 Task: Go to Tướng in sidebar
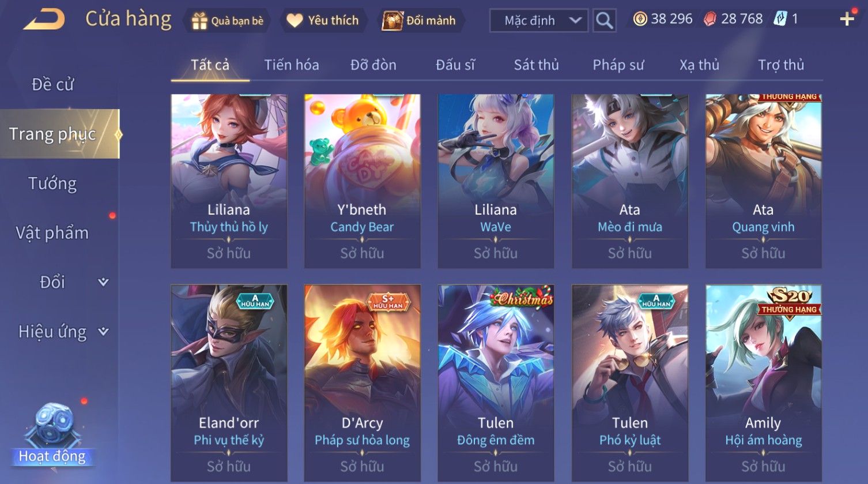tap(52, 183)
